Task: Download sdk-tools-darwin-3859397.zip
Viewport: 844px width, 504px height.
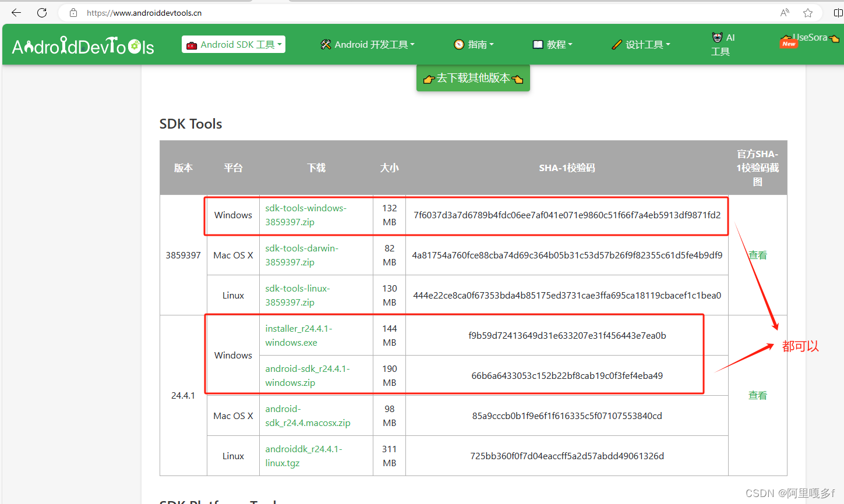Action: (302, 255)
